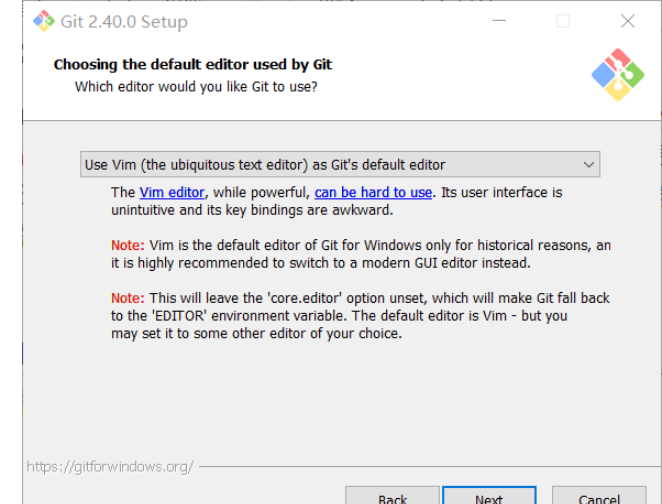Click the "Git 2.40.0 Setup" title bar text
This screenshot has height=504, width=662.
pos(125,21)
